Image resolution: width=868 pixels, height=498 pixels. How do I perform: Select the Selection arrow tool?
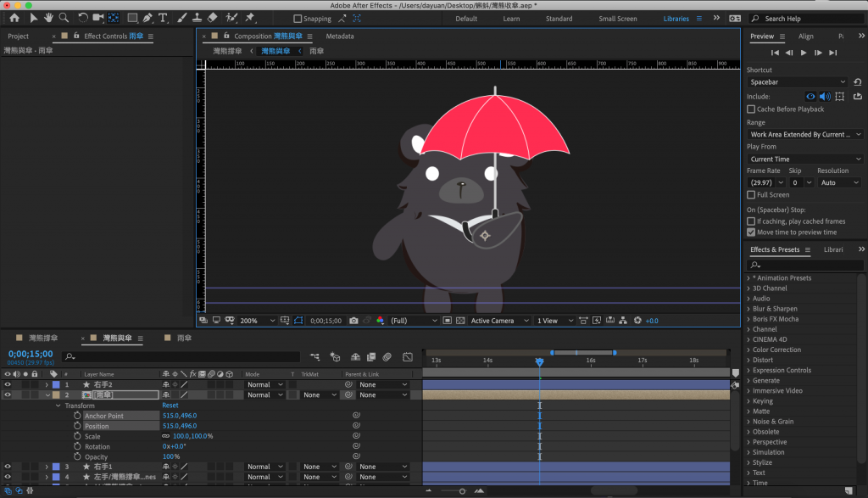click(33, 18)
